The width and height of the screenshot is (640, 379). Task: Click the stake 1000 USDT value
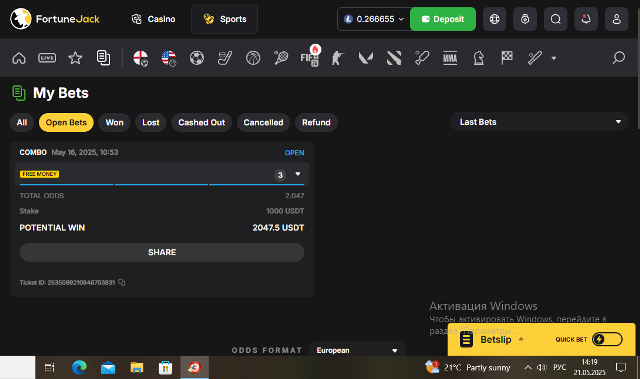pyautogui.click(x=285, y=211)
